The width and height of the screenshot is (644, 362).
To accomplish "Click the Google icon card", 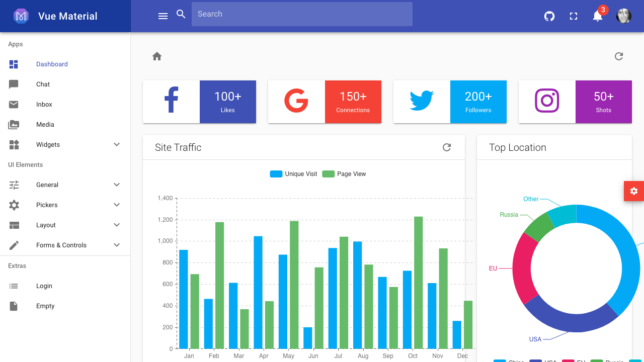I will 296,101.
